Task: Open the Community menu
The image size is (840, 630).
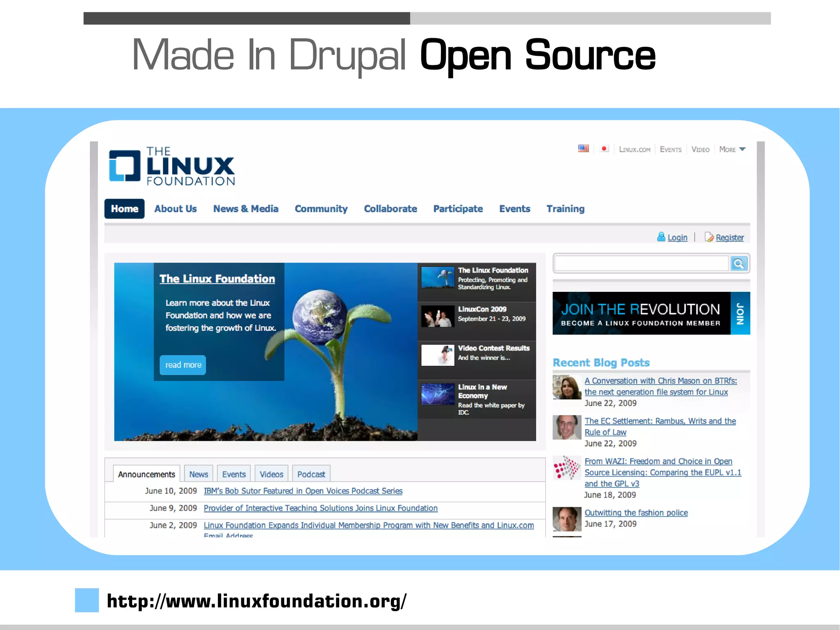Action: (x=321, y=209)
